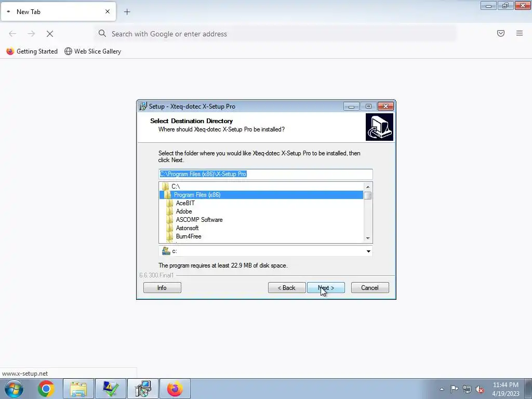Click the destination path input field
This screenshot has height=399, width=532.
click(265, 174)
